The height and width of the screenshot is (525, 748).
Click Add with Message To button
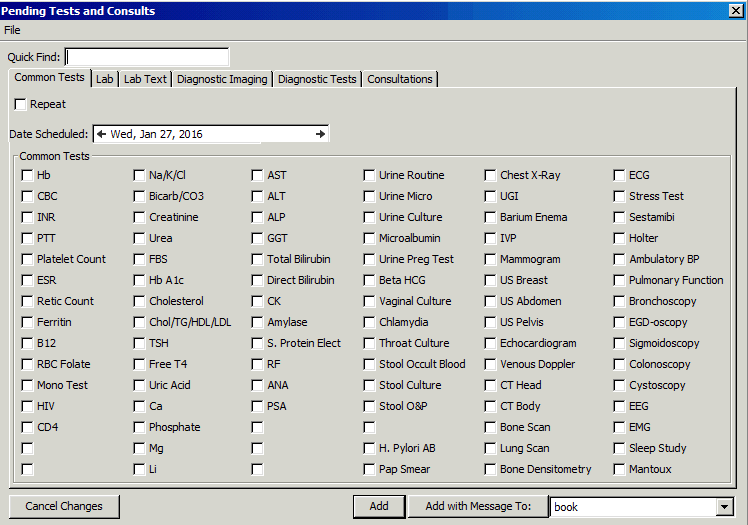click(478, 506)
